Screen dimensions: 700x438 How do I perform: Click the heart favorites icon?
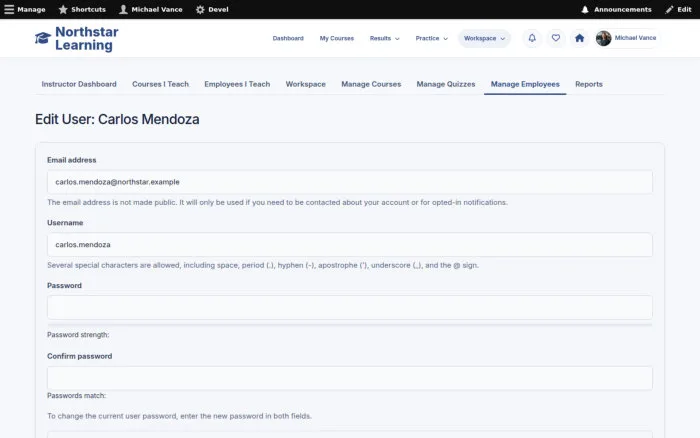tap(555, 38)
